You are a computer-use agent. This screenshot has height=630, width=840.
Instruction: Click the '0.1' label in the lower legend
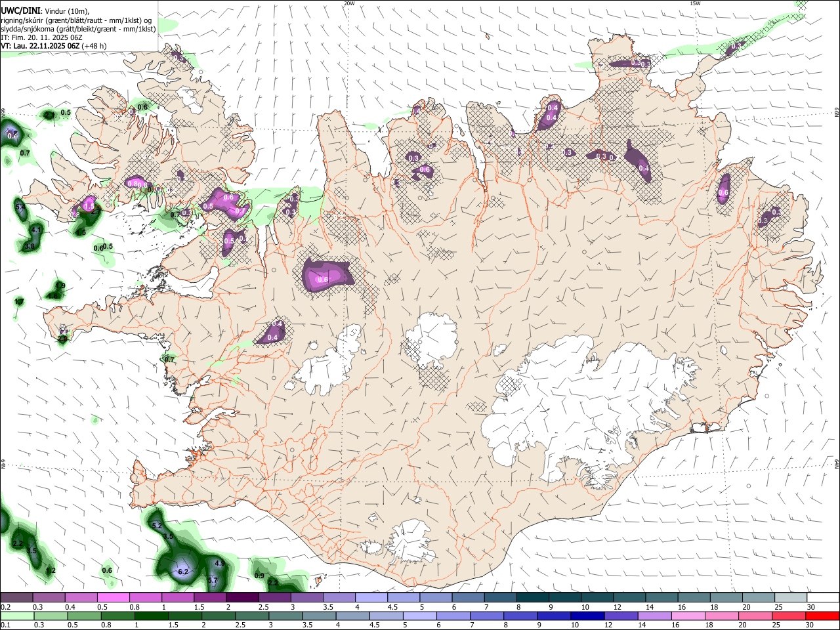pos(5,625)
